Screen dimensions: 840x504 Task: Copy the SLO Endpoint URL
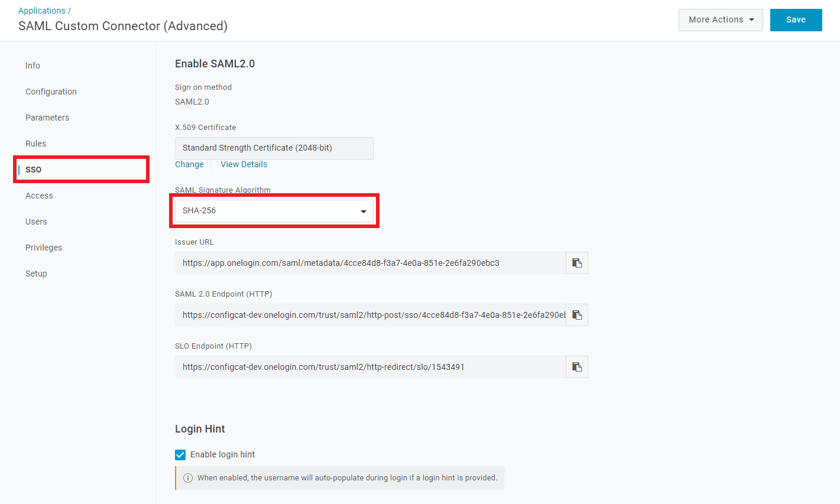[x=576, y=366]
